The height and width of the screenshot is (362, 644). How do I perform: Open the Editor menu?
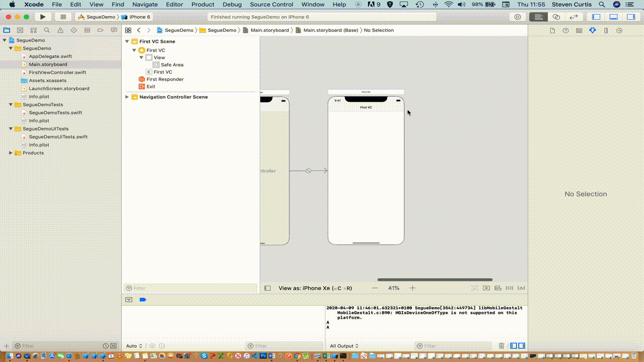click(x=175, y=5)
